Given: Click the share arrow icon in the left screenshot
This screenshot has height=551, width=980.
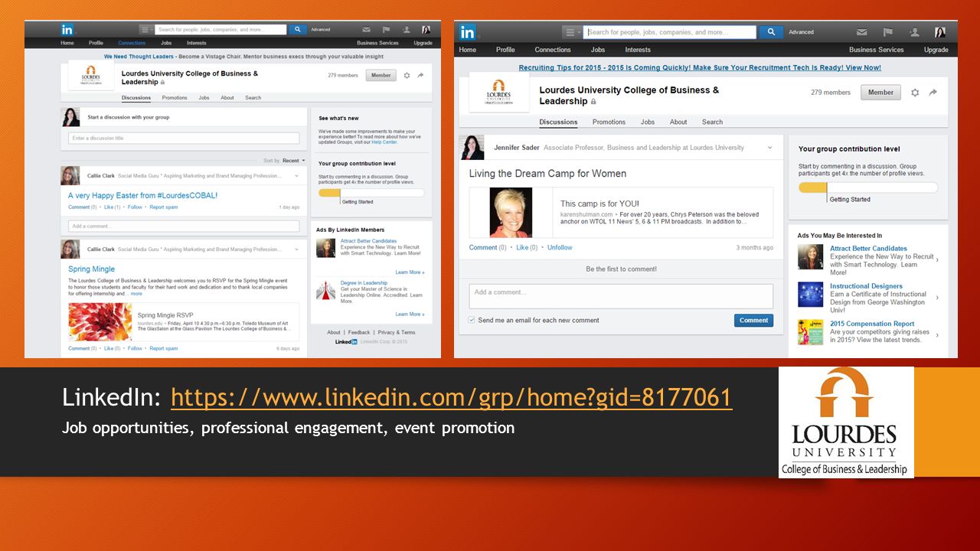Looking at the screenshot, I should tap(420, 76).
